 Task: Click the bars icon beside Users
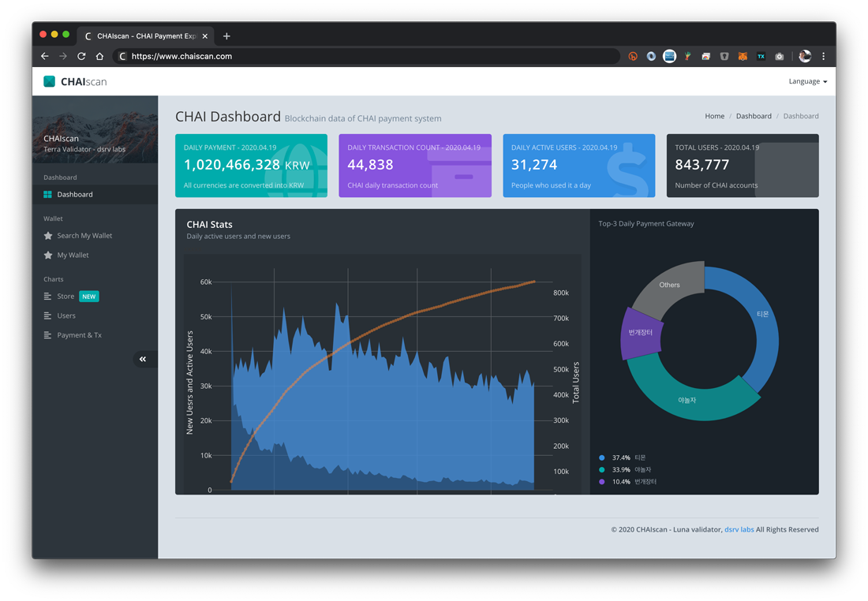click(47, 315)
